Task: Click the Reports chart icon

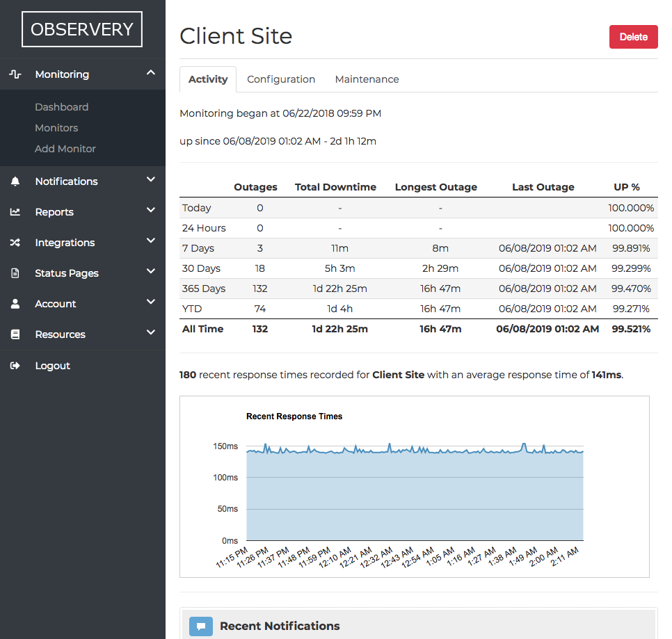Action: pos(15,212)
